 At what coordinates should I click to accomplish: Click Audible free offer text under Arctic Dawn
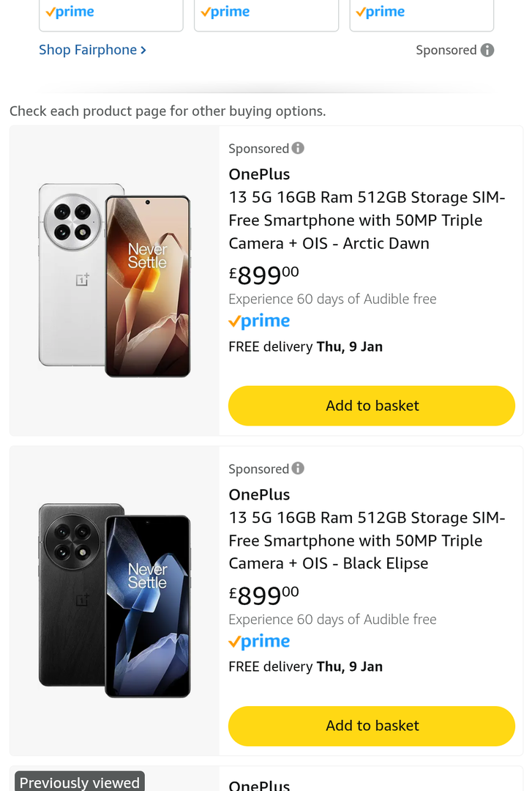tap(332, 299)
